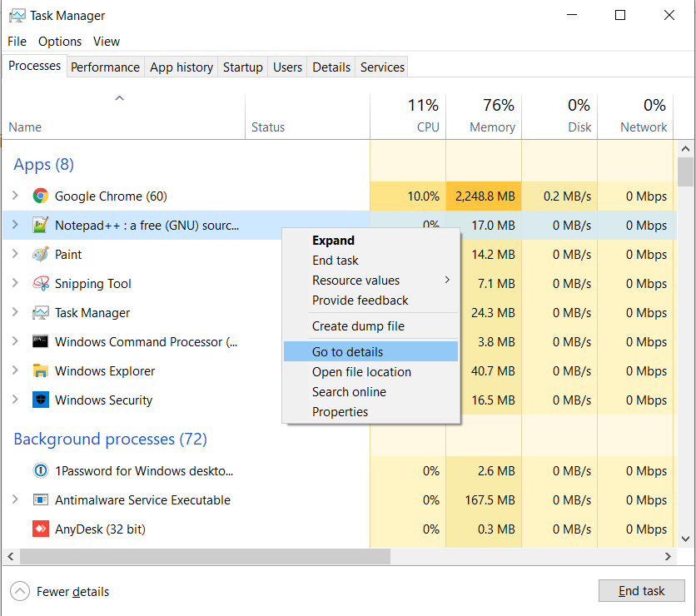Viewport: 696px width, 616px height.
Task: Open the Resource values submenu
Action: click(x=370, y=280)
